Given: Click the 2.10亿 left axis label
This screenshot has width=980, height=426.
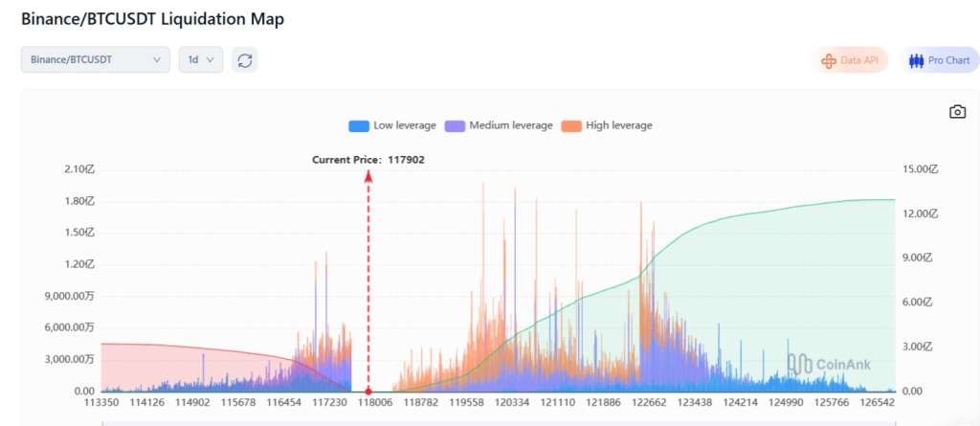Looking at the screenshot, I should pyautogui.click(x=79, y=169).
